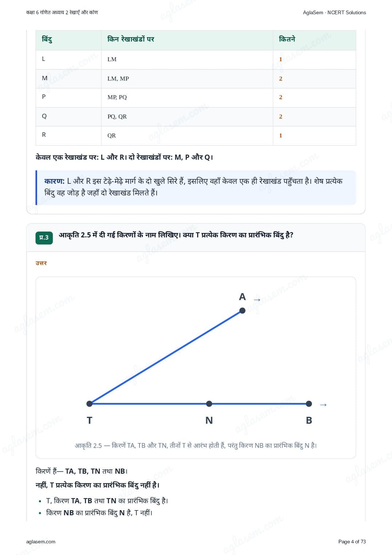Click the आकृति 2.5 figure caption
392x555 pixels.
[x=196, y=445]
